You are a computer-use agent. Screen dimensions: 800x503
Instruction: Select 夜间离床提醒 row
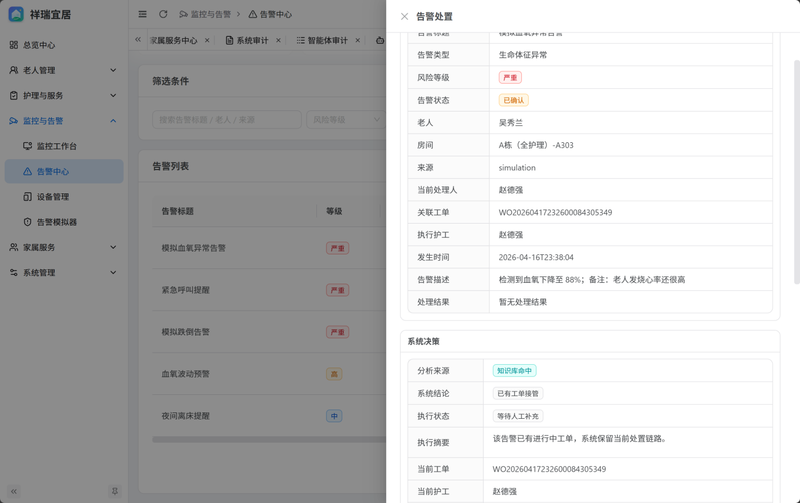(x=269, y=416)
